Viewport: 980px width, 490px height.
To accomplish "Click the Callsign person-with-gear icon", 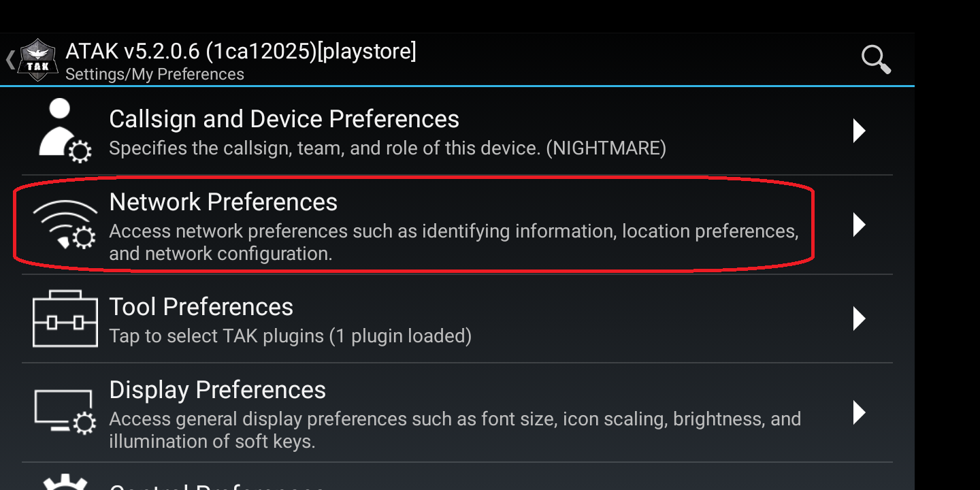I will [64, 130].
